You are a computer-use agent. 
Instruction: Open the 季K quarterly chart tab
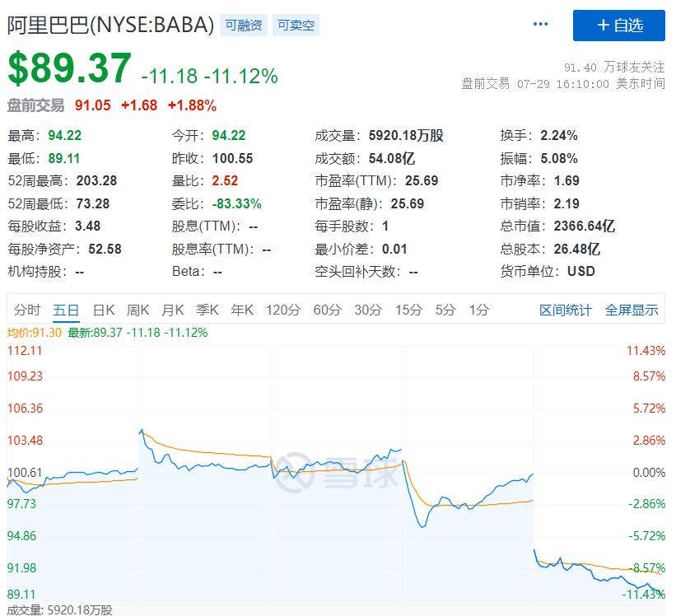coord(207,310)
